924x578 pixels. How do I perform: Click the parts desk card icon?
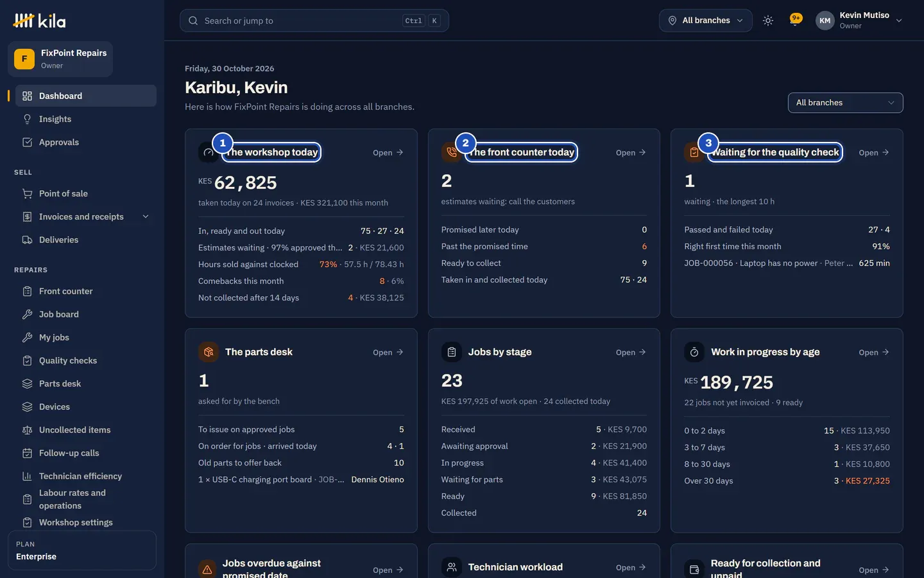click(x=208, y=352)
